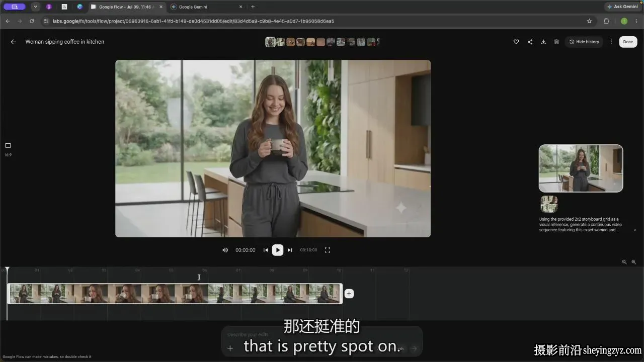Open the Ask Gemini button in Chrome

(622, 7)
